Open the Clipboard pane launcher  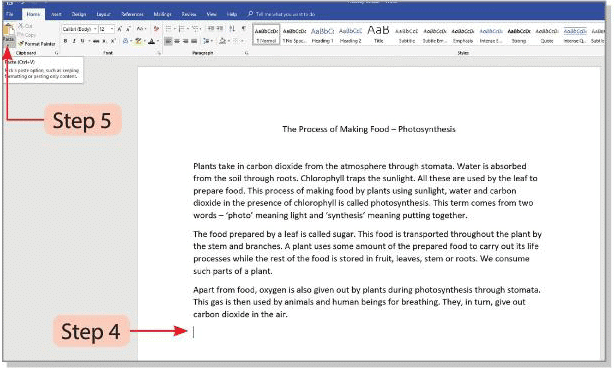[56, 53]
